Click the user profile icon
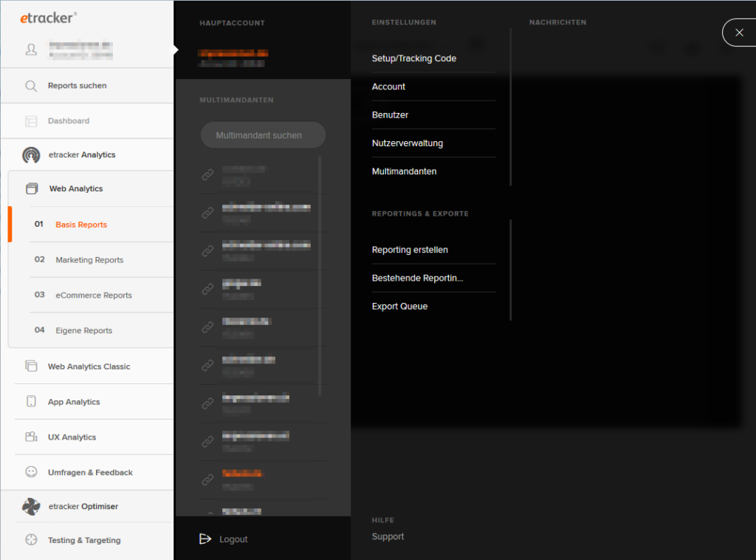 coord(31,49)
